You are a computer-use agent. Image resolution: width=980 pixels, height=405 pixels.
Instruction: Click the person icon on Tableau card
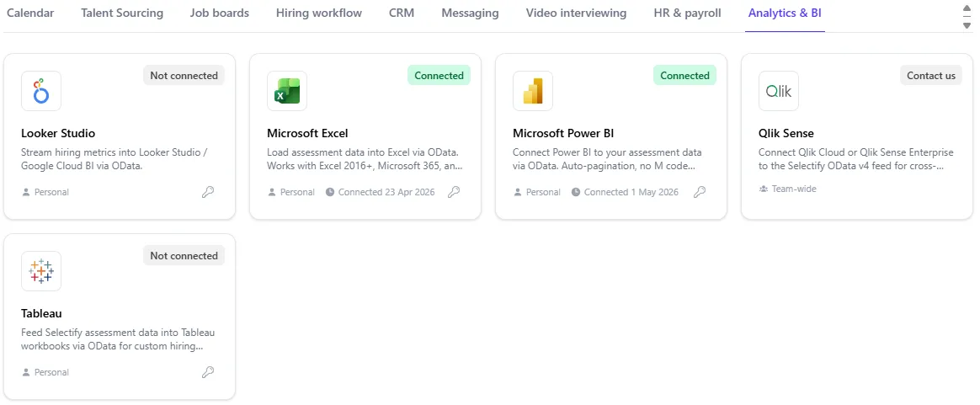coord(25,372)
